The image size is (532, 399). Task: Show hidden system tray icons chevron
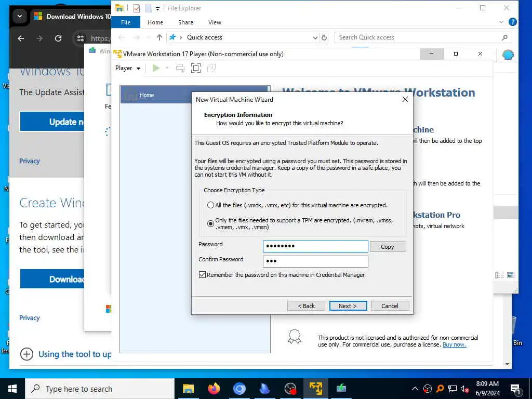coord(415,389)
